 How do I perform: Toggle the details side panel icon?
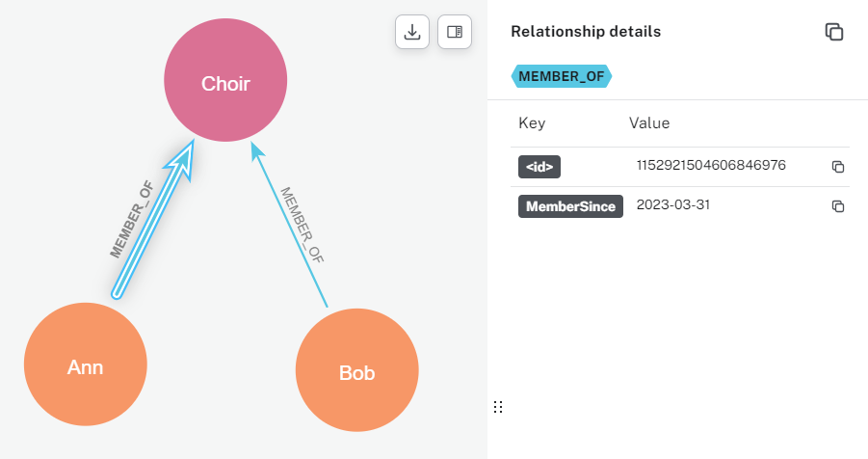pyautogui.click(x=455, y=32)
